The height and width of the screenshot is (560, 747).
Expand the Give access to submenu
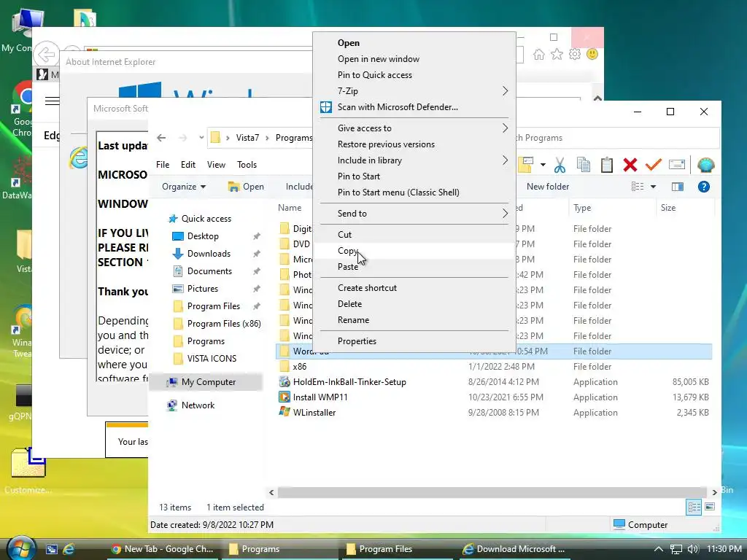click(414, 128)
